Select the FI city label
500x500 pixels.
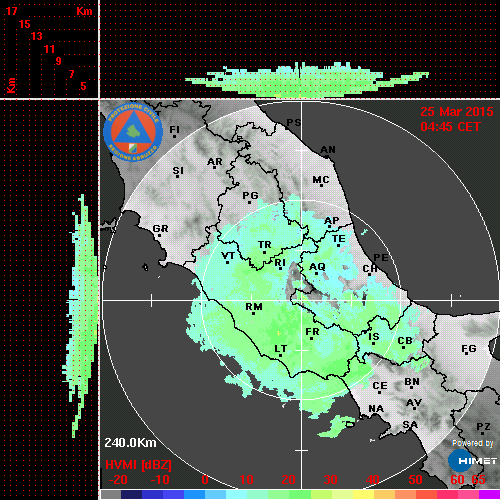click(174, 129)
